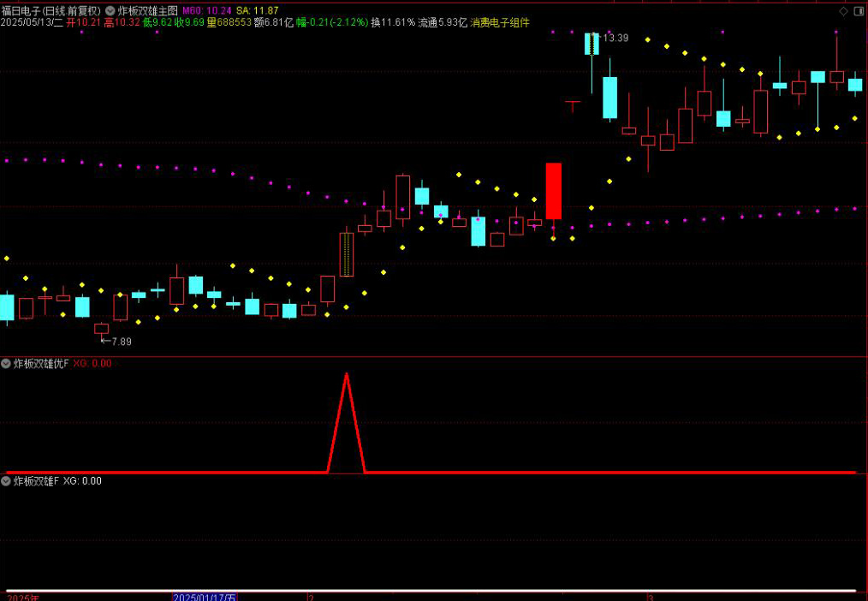Click the 2025年 year label on time axis
The image size is (868, 601).
(20, 597)
